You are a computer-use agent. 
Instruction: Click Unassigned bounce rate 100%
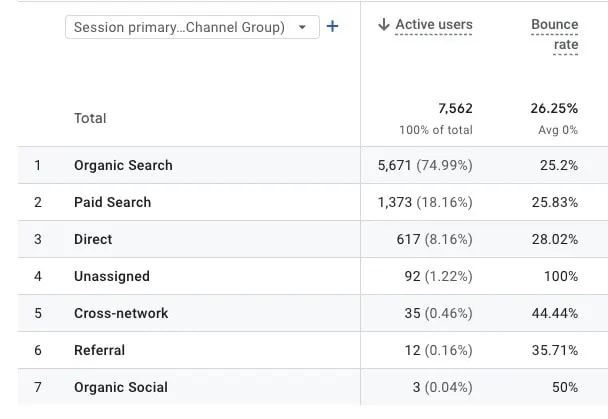point(561,276)
